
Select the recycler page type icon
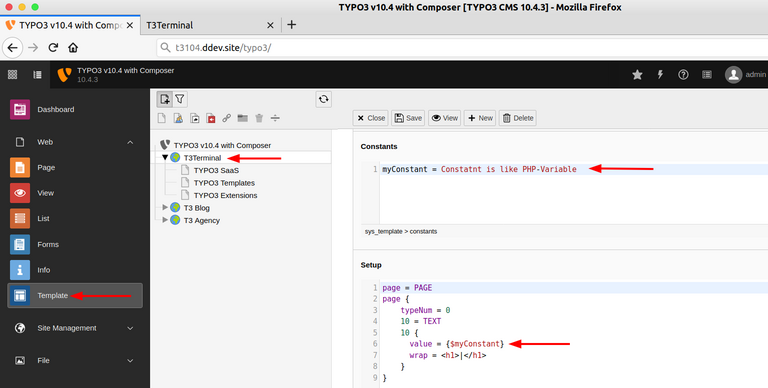(x=259, y=118)
